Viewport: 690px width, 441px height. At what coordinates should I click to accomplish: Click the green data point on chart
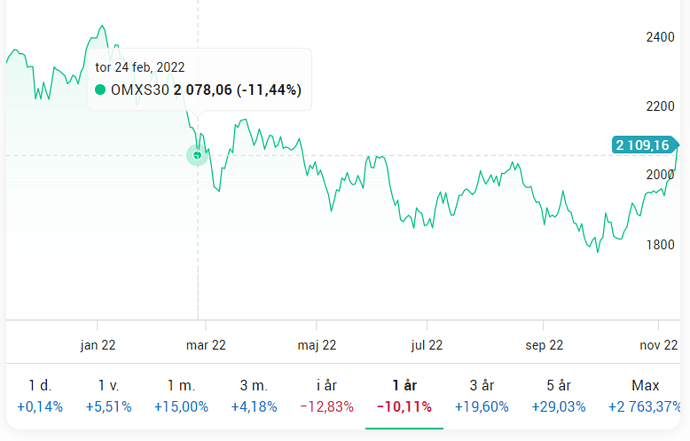pyautogui.click(x=198, y=155)
